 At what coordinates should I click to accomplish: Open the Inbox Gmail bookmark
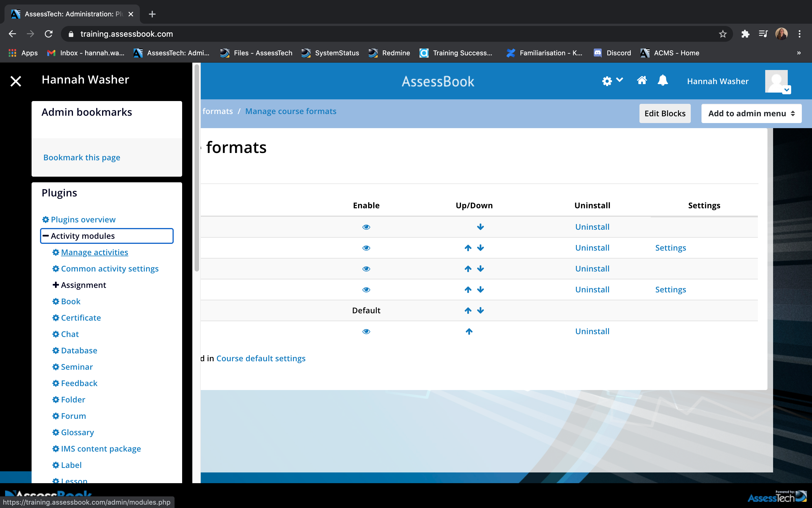coord(86,53)
